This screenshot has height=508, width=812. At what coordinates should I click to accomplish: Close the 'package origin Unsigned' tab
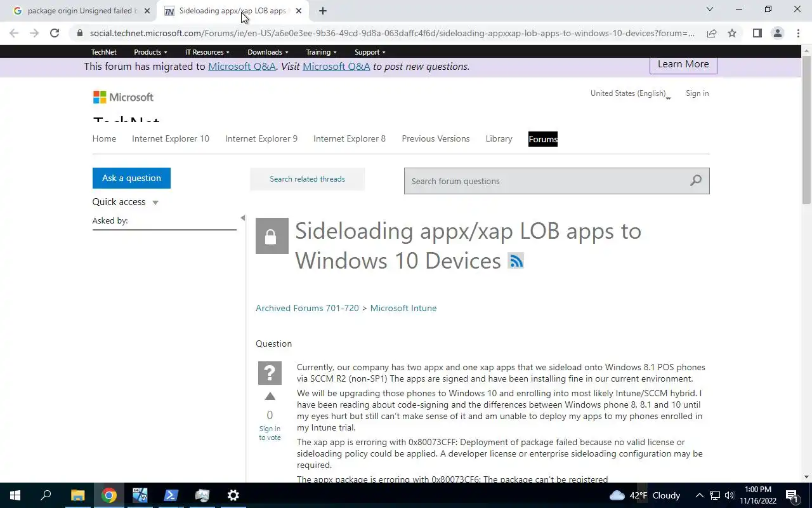(147, 11)
